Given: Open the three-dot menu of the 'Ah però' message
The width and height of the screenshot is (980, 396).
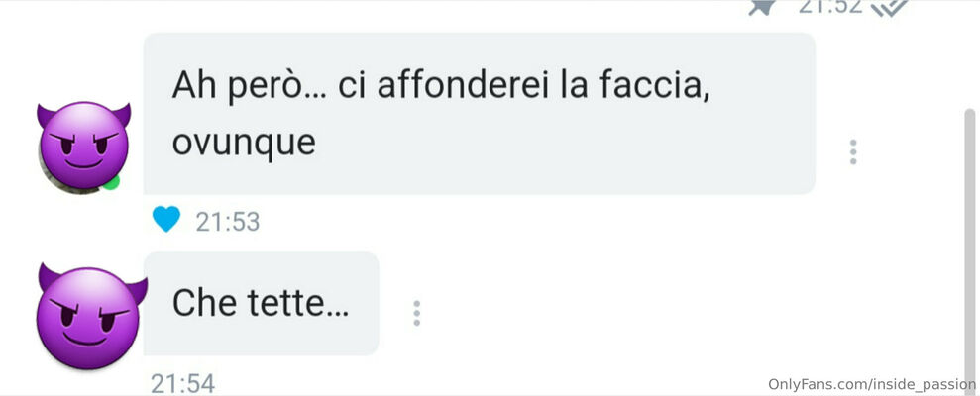Looking at the screenshot, I should pyautogui.click(x=852, y=151).
